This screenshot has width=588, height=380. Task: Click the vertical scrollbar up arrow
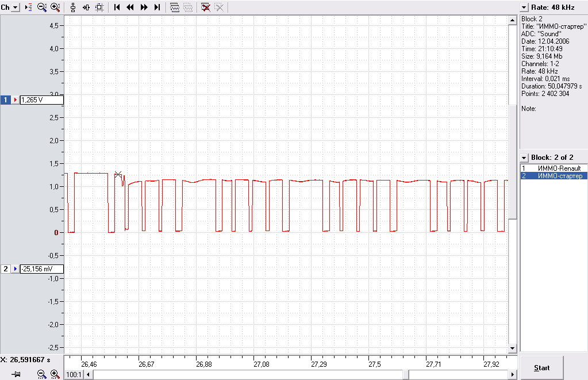[x=513, y=20]
